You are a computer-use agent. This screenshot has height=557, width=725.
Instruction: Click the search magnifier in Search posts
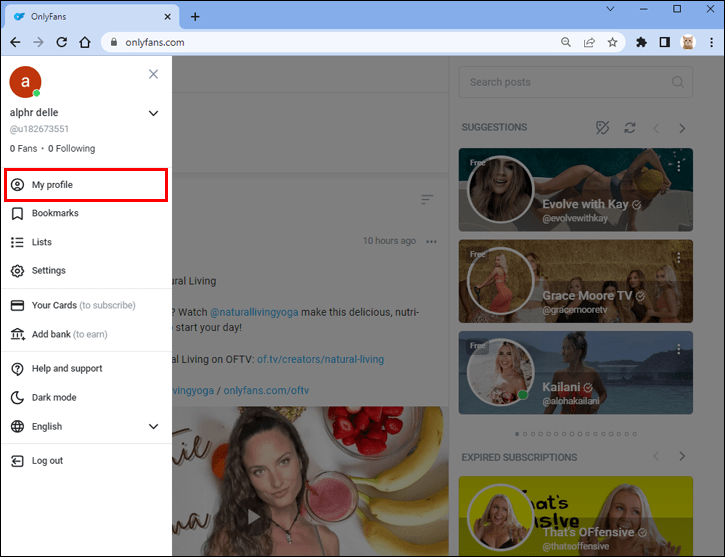point(677,82)
